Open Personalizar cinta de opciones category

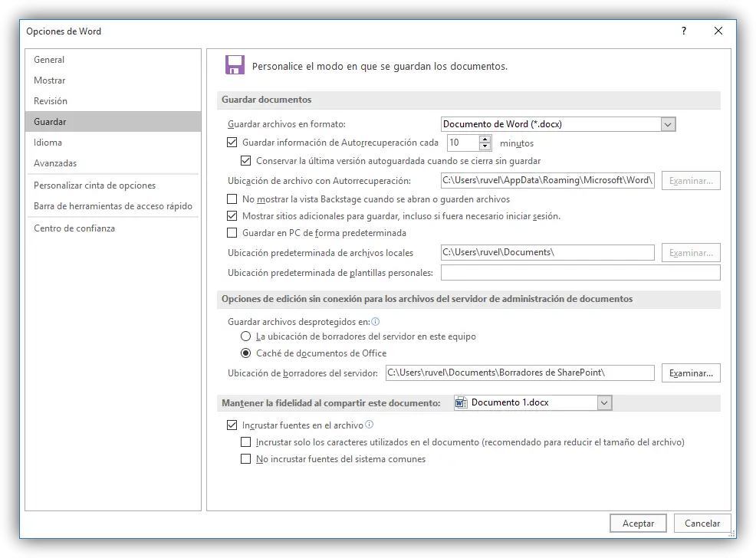(x=113, y=185)
